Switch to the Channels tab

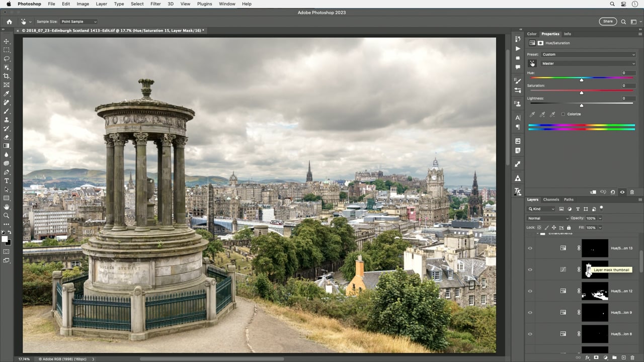click(x=551, y=200)
